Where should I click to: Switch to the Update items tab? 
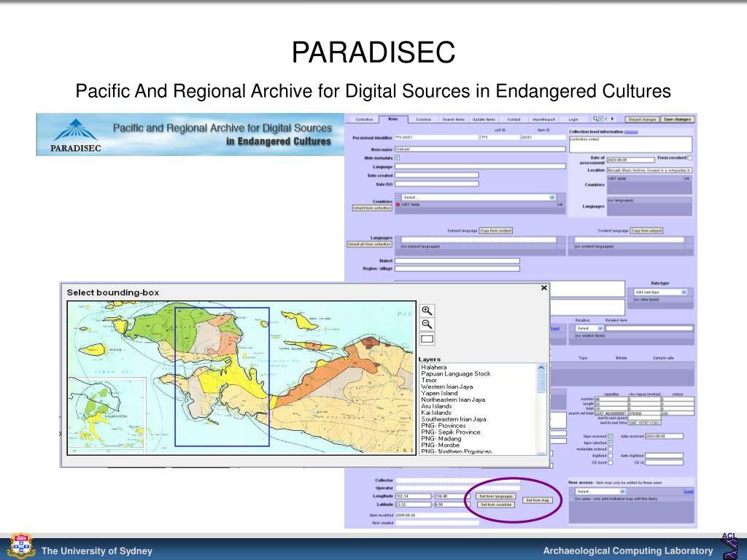(484, 120)
